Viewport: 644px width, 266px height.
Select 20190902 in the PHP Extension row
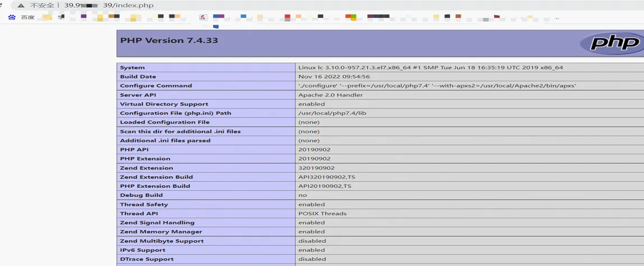click(x=314, y=159)
